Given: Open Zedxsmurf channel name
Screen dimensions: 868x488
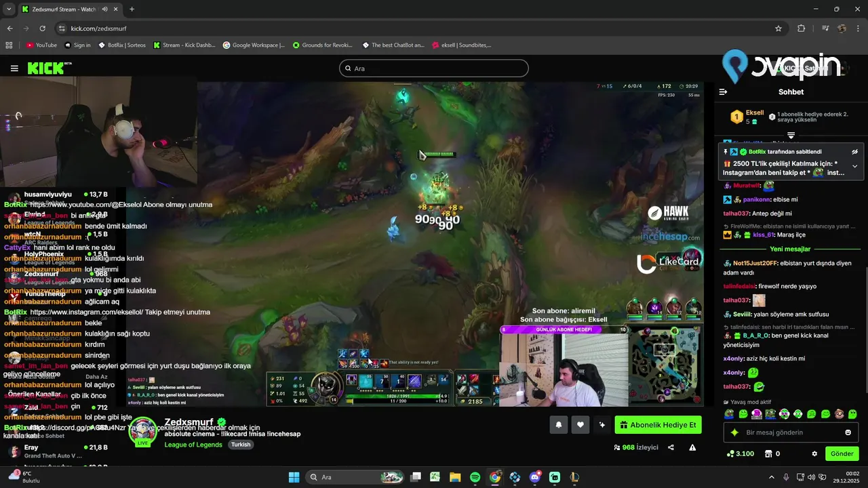Looking at the screenshot, I should pos(189,422).
